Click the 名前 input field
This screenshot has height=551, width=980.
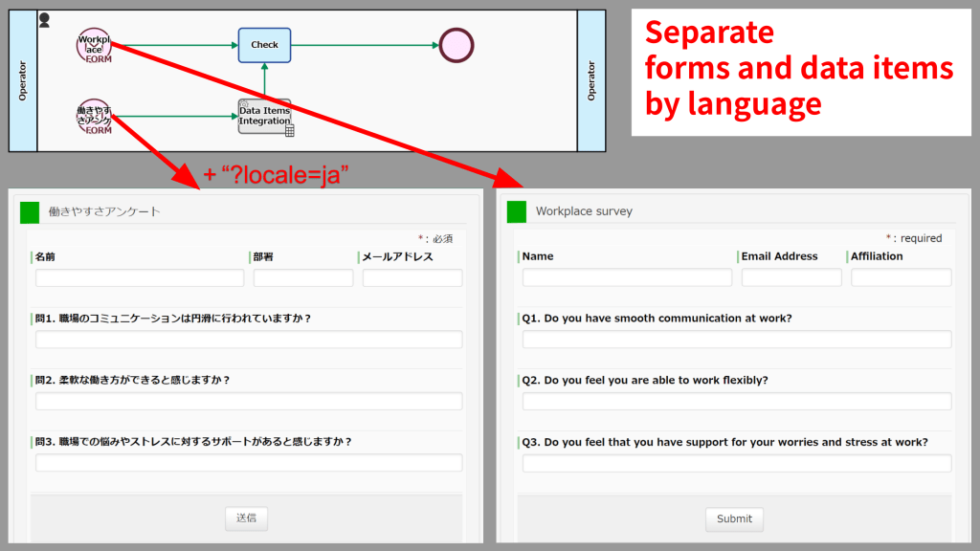coord(139,277)
